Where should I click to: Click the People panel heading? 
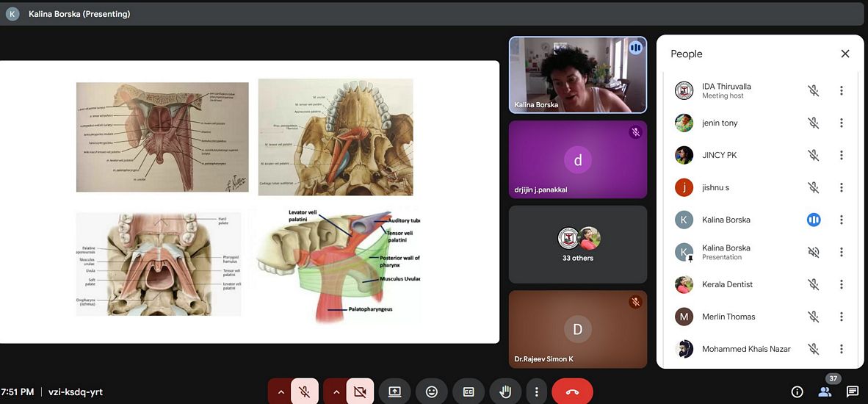tap(687, 54)
